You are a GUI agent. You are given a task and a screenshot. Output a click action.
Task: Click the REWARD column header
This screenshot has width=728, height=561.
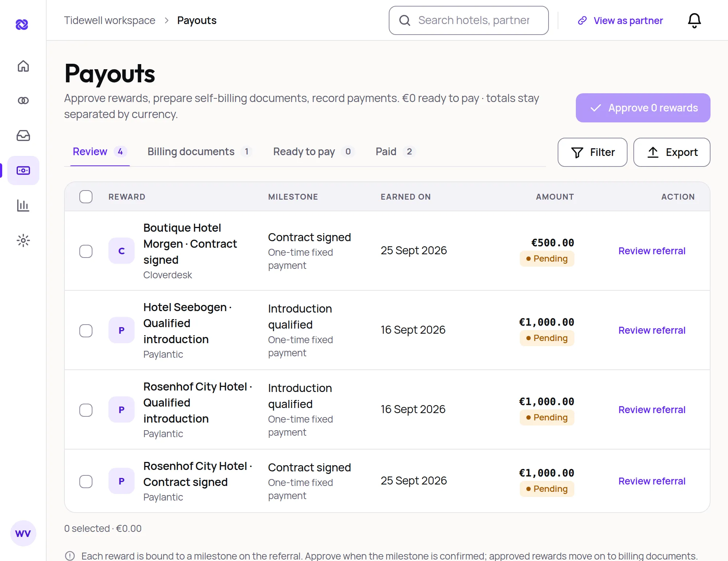(x=127, y=197)
